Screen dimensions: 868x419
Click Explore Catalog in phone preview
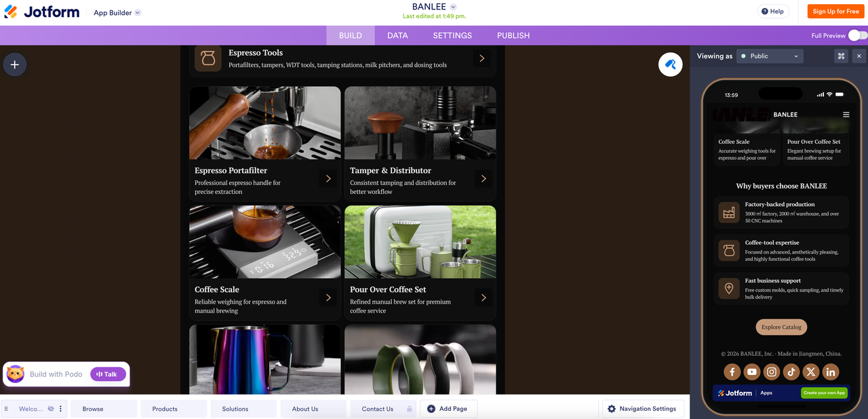coord(781,327)
